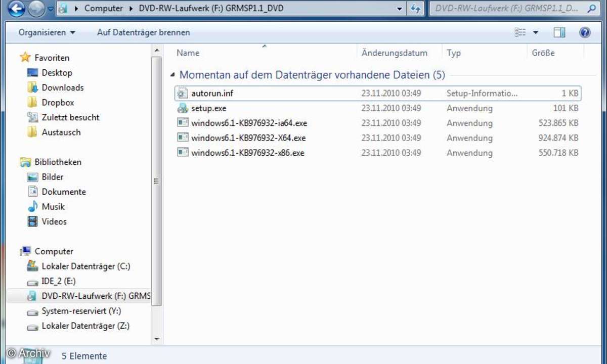Open the view options dropdown arrow
Viewport: 607px width, 364px height.
click(536, 33)
